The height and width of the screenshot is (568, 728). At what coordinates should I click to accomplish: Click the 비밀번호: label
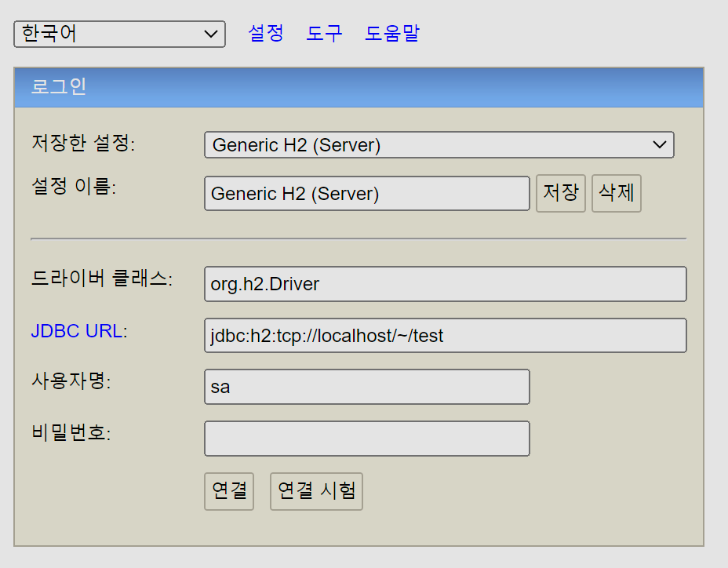coord(71,432)
